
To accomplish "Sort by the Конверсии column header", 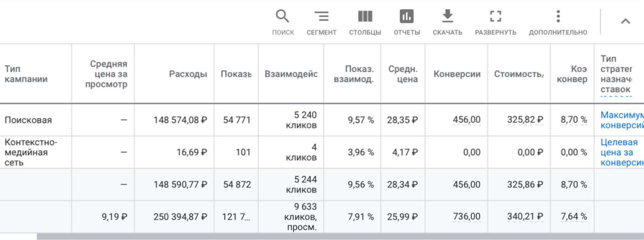I will [x=457, y=74].
